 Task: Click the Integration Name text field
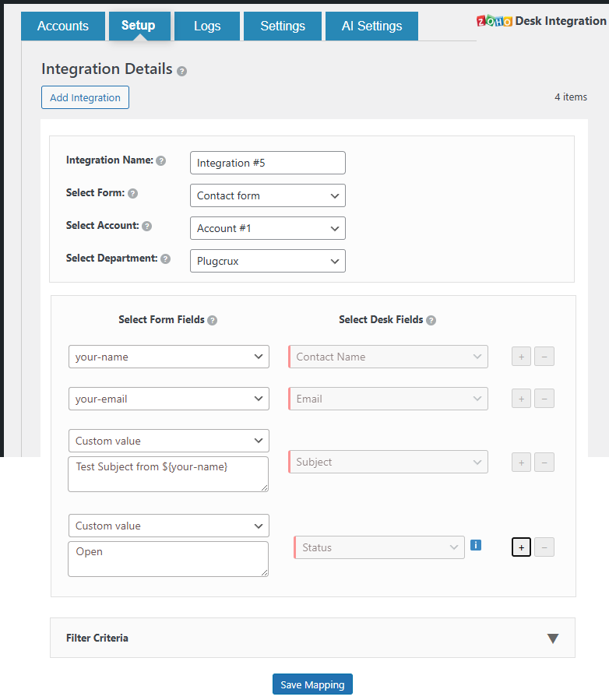pyautogui.click(x=267, y=163)
